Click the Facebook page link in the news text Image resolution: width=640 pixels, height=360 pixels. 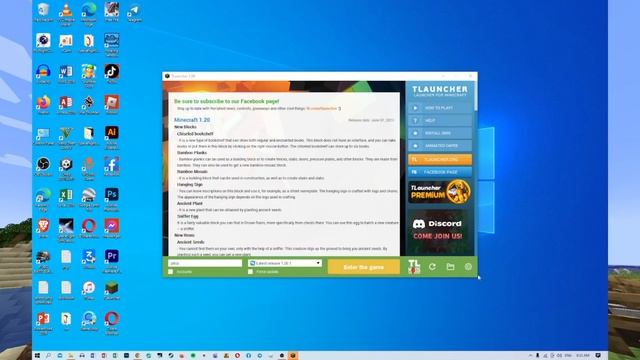tap(322, 109)
